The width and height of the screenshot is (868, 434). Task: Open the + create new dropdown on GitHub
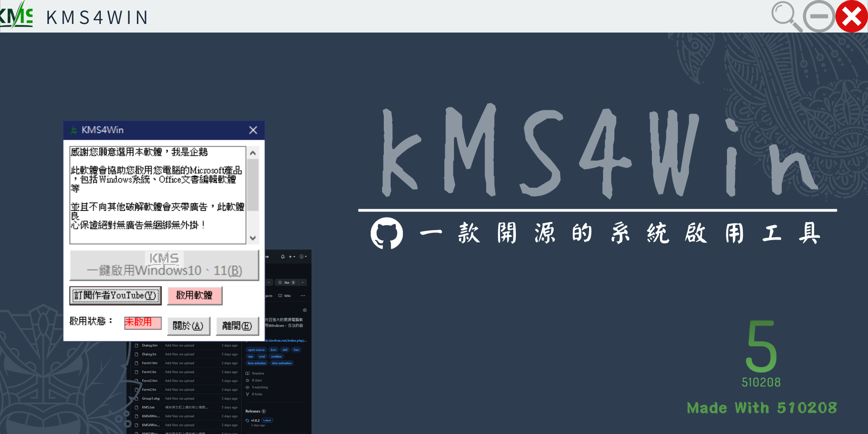tap(291, 256)
